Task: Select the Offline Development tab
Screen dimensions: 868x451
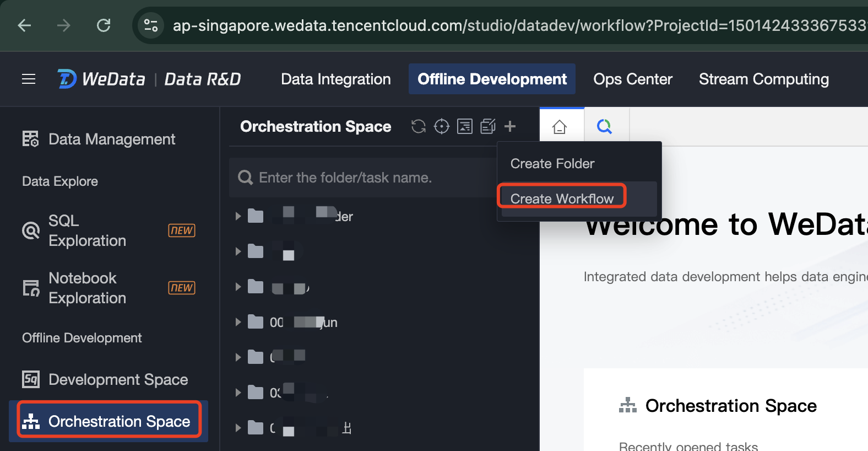Action: pos(492,79)
